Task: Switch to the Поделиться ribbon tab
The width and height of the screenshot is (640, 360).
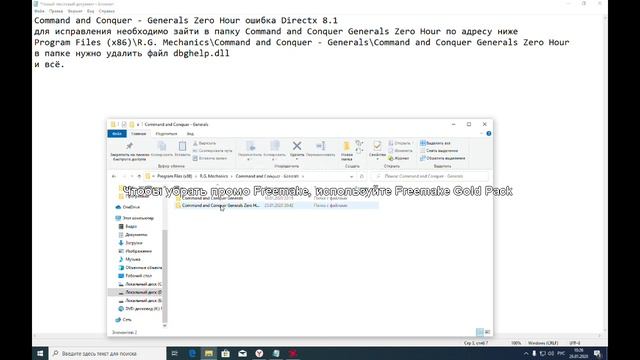Action: click(x=166, y=134)
